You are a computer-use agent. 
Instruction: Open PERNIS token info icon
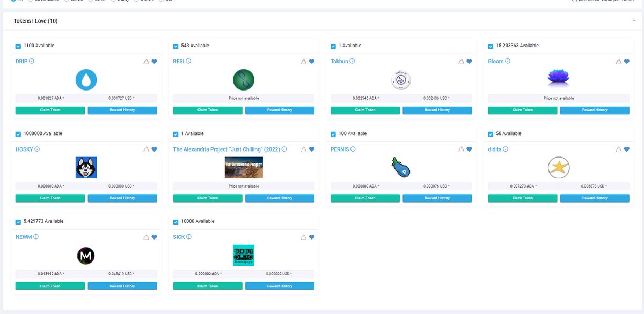tap(354, 149)
